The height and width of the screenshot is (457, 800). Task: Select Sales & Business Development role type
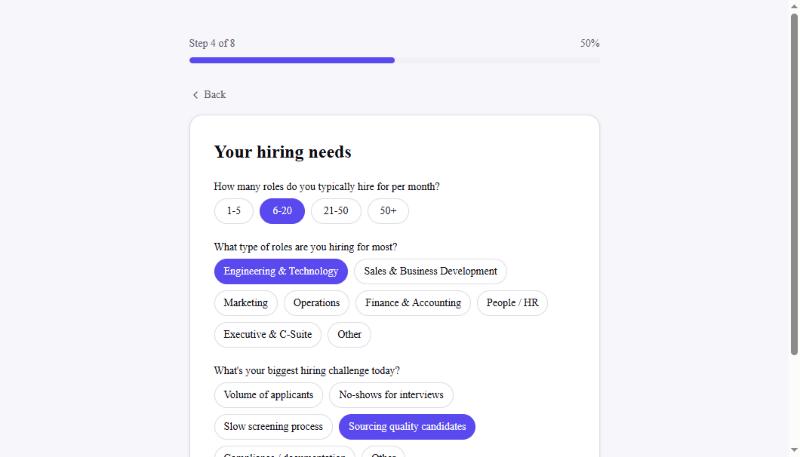pyautogui.click(x=430, y=271)
